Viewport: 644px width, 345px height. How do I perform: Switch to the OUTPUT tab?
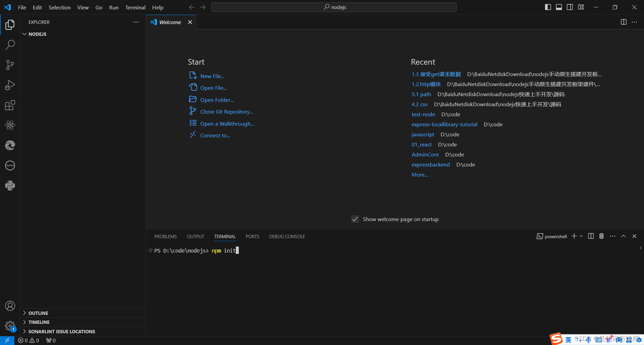196,236
